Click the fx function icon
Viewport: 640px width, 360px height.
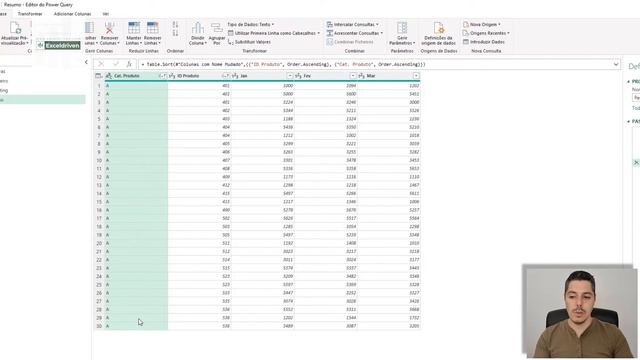pos(129,64)
